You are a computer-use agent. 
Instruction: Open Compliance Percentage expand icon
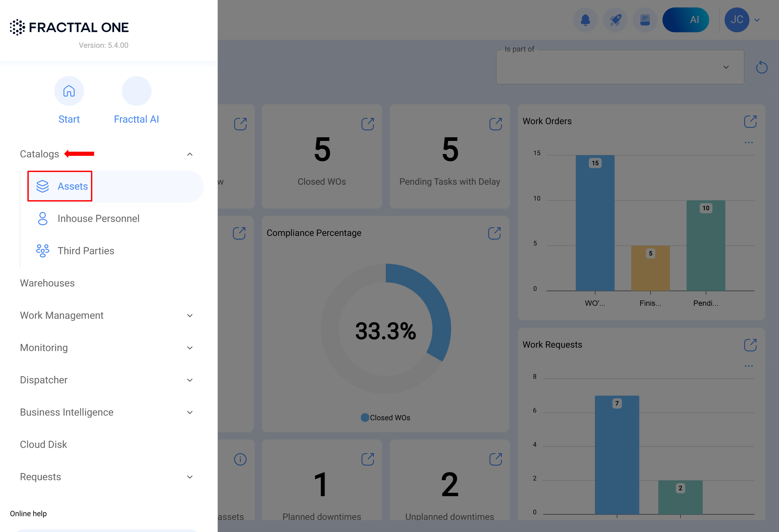pyautogui.click(x=494, y=233)
